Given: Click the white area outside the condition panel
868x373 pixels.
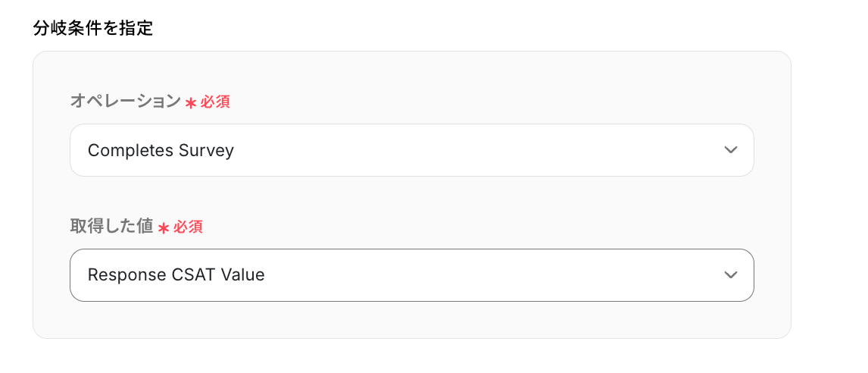Looking at the screenshot, I should (x=829, y=190).
